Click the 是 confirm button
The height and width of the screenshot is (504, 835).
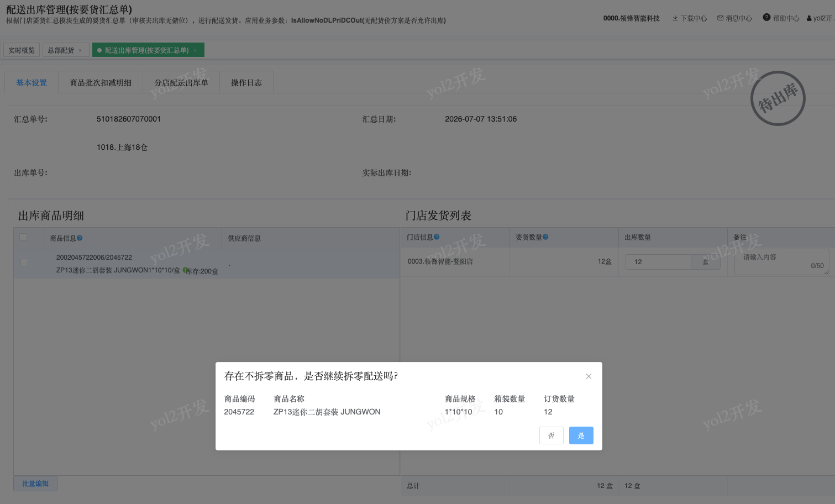(581, 435)
